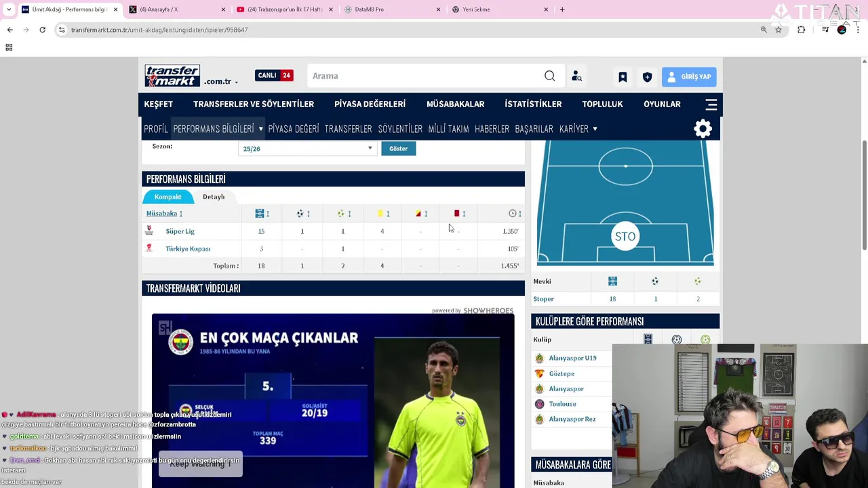Go to the HABERLER tab

tap(492, 129)
